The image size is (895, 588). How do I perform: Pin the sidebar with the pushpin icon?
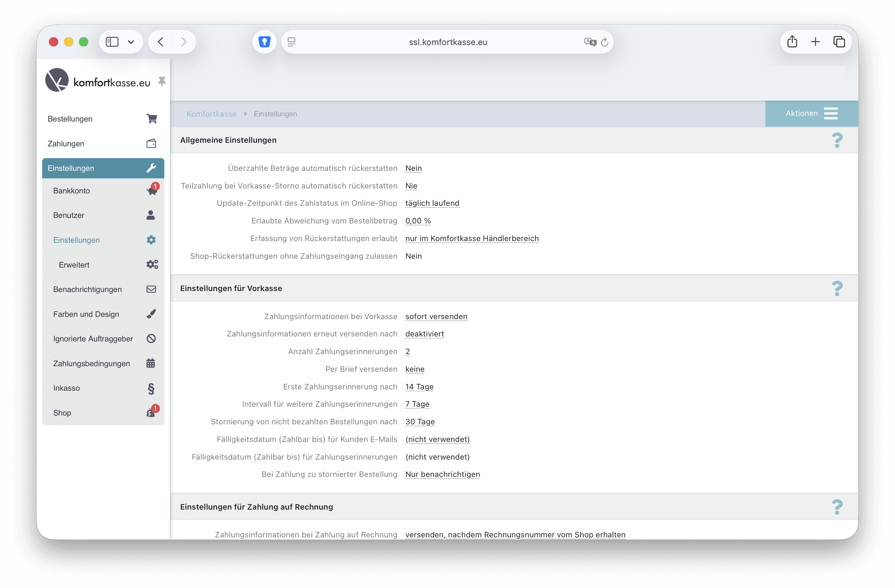coord(162,82)
